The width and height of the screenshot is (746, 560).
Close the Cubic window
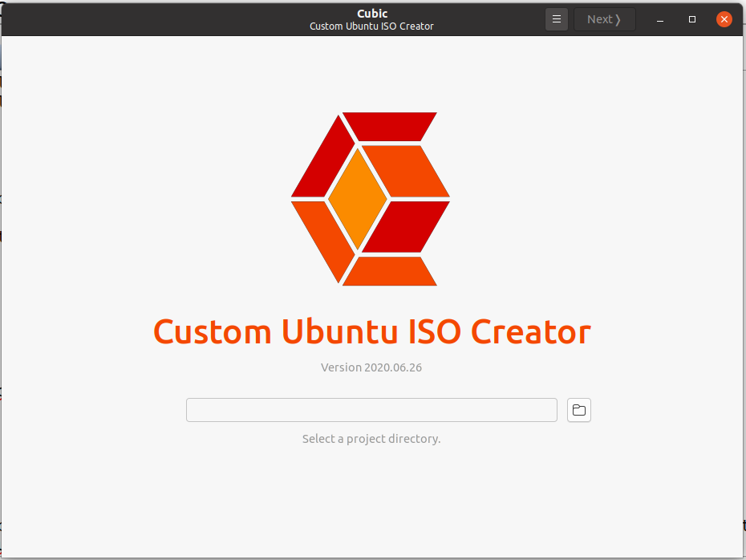tap(724, 19)
